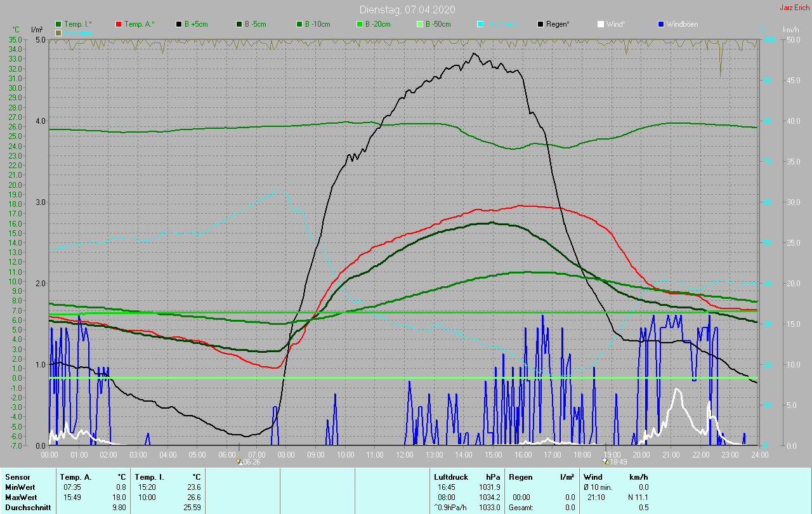The image size is (812, 514).
Task: Click the Jarz Erich label
Action: coord(794,8)
